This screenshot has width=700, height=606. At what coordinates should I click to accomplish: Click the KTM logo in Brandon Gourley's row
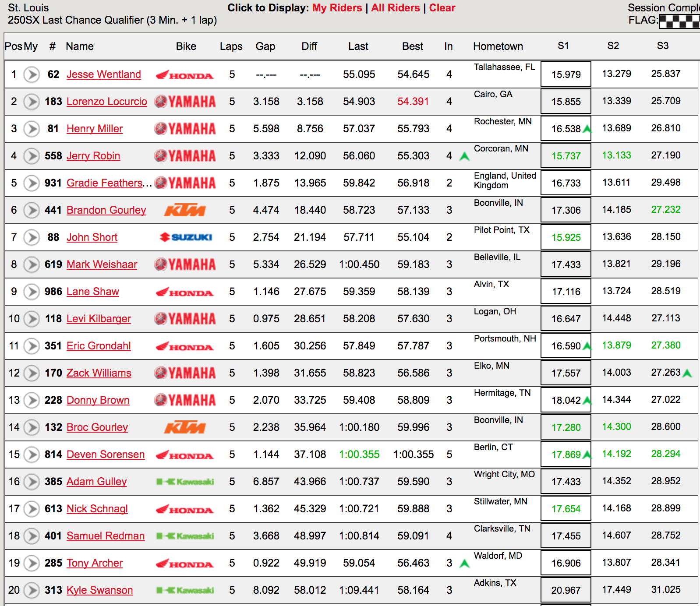pos(185,210)
